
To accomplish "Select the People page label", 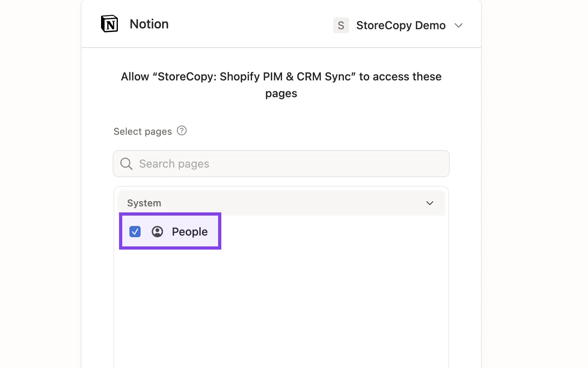I will (190, 232).
